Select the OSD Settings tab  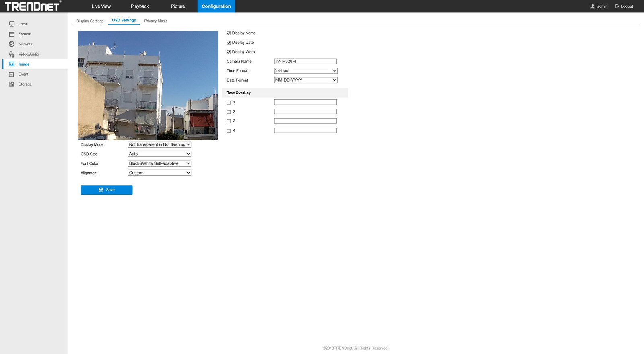point(124,20)
